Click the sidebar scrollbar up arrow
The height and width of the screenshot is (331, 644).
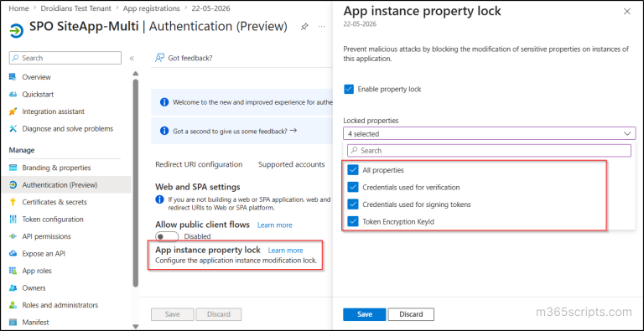point(136,74)
